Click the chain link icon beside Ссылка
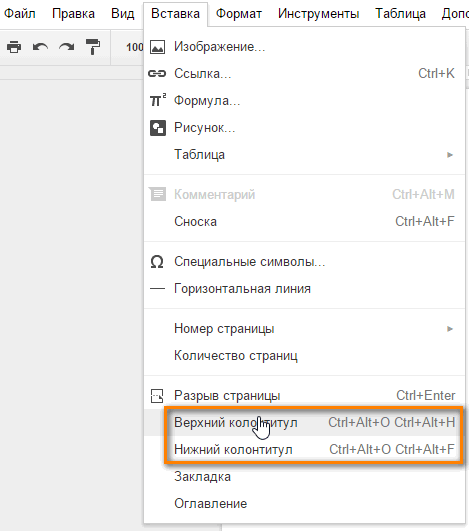The width and height of the screenshot is (469, 531). point(157,73)
